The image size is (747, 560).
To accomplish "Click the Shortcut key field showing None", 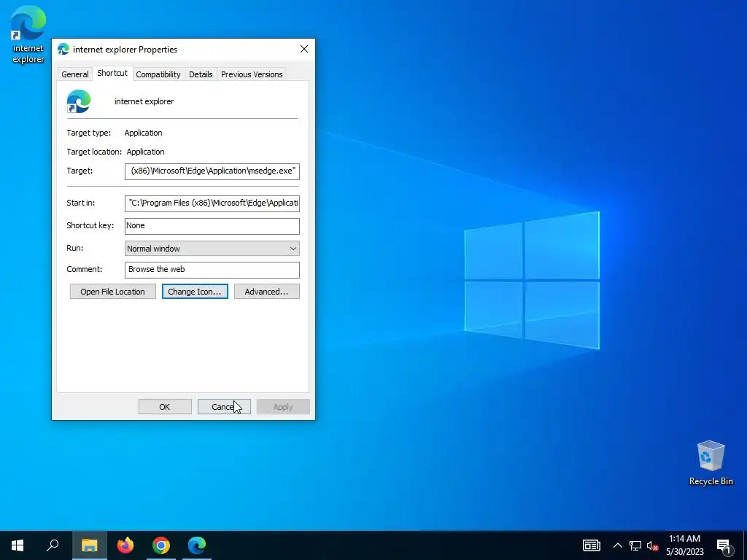I will (212, 226).
